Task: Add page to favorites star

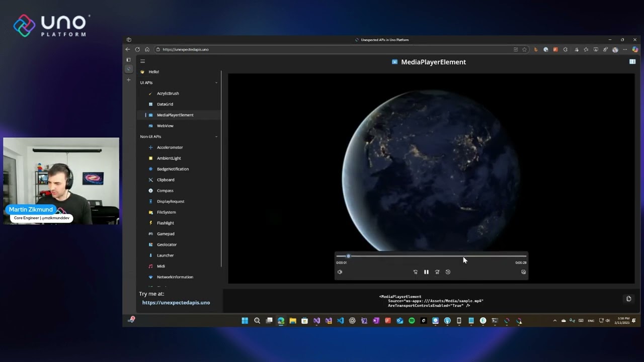Action: (524, 49)
